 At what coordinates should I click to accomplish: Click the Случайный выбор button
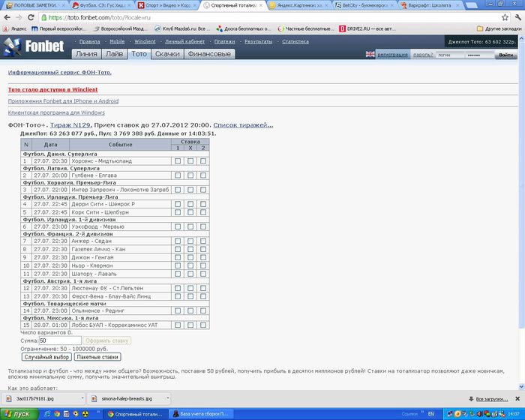tap(46, 357)
